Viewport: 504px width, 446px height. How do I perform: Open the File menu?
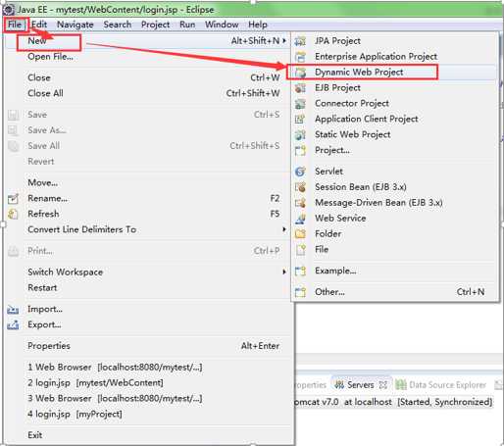click(15, 25)
